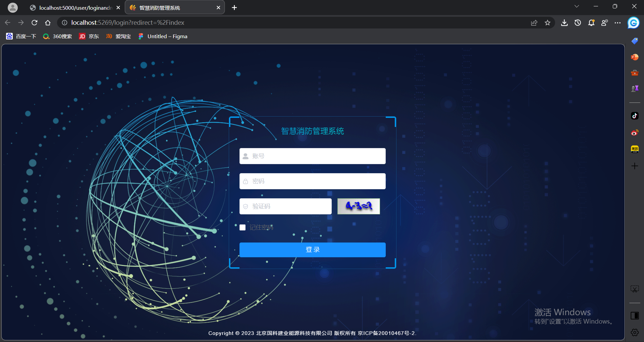
Task: Check the 记住密码 checkbox
Action: pyautogui.click(x=243, y=227)
